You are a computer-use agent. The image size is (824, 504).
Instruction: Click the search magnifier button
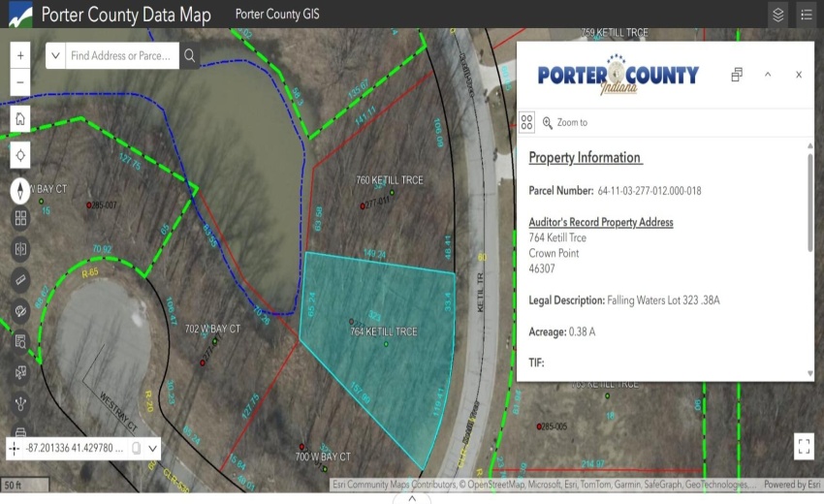coord(190,56)
